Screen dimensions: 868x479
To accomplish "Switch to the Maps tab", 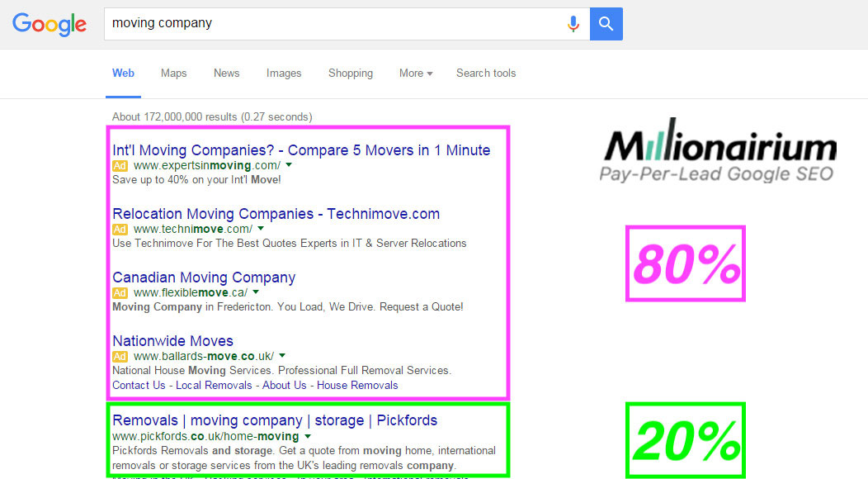I will click(174, 74).
